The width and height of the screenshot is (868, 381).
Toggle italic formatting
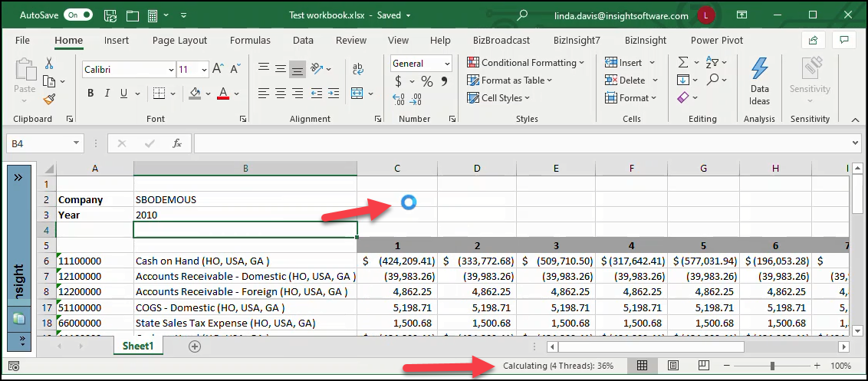coord(107,93)
